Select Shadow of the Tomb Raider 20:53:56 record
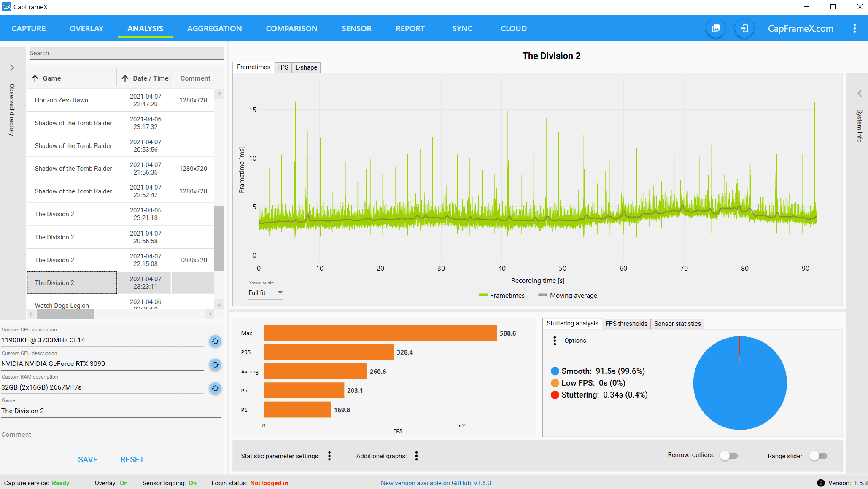The image size is (868, 489). (121, 146)
